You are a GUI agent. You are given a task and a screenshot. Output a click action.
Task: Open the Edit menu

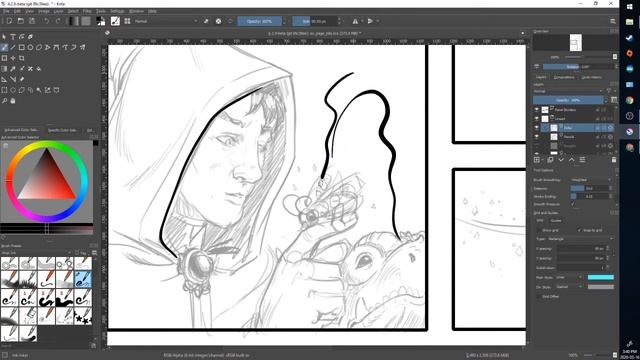(x=17, y=11)
